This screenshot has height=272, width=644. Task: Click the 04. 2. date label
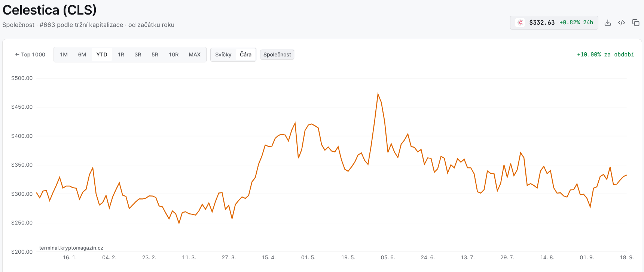click(109, 257)
